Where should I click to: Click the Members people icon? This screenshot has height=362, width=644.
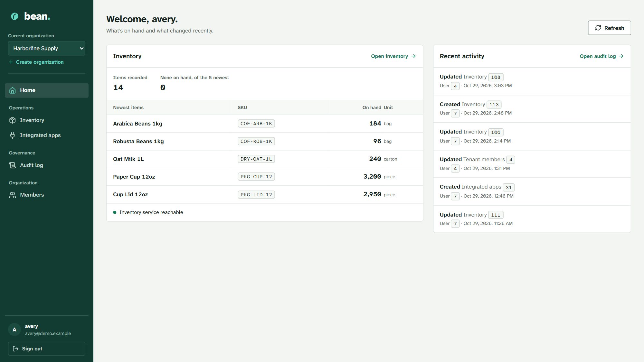13,195
